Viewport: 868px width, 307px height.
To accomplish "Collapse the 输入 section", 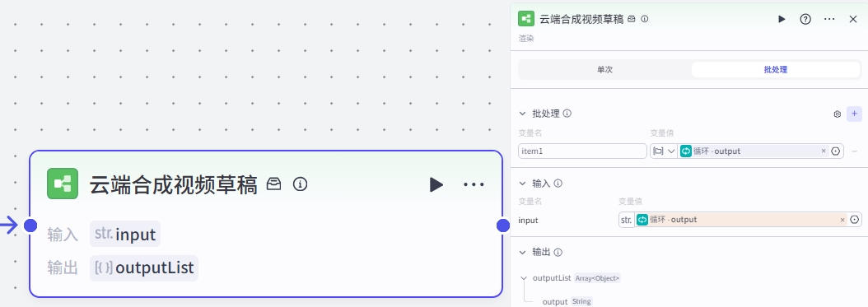I will [522, 183].
